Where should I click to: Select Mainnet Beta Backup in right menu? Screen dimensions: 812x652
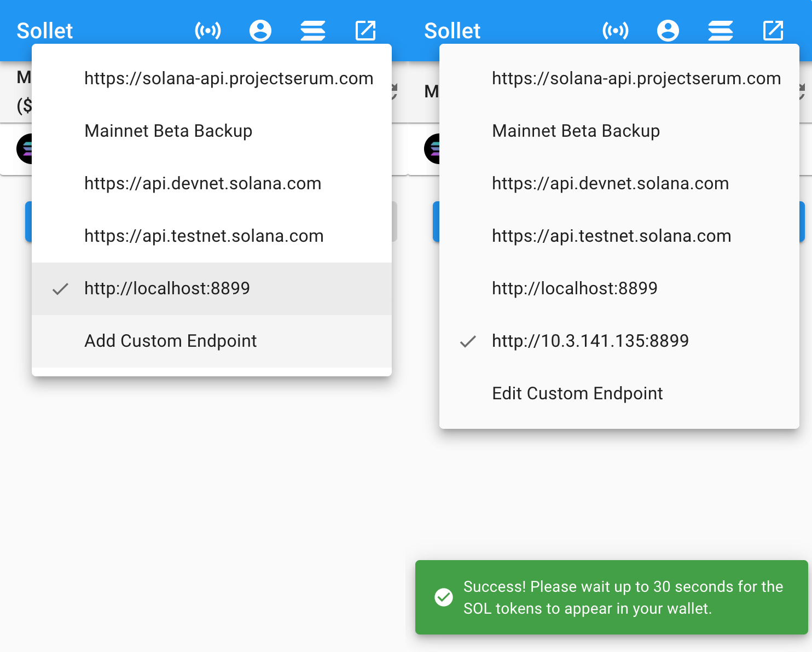[619, 131]
